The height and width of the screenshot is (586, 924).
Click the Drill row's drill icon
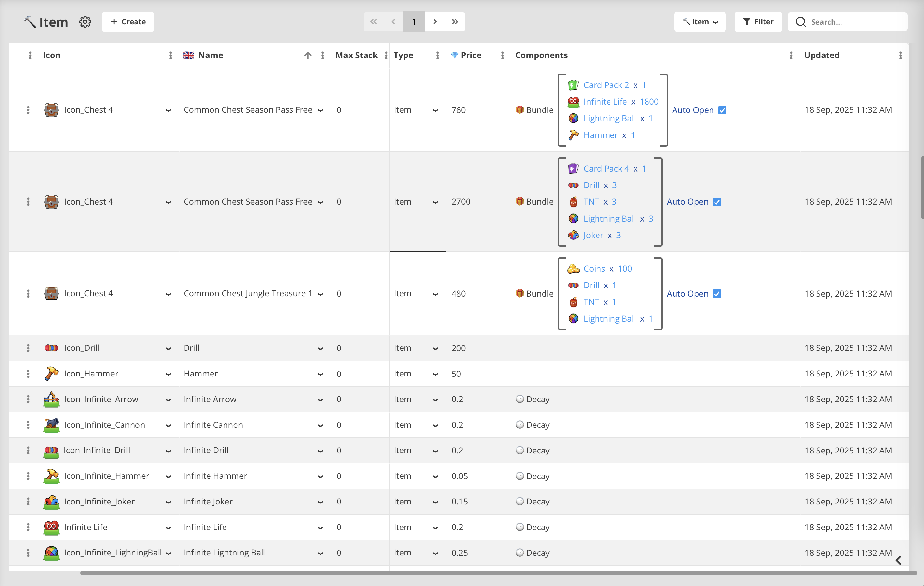51,348
